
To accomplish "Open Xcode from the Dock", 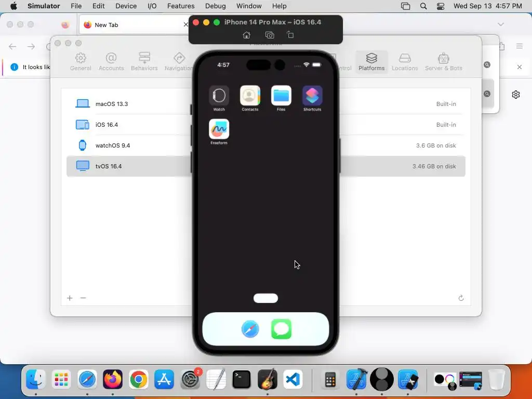I will click(356, 379).
